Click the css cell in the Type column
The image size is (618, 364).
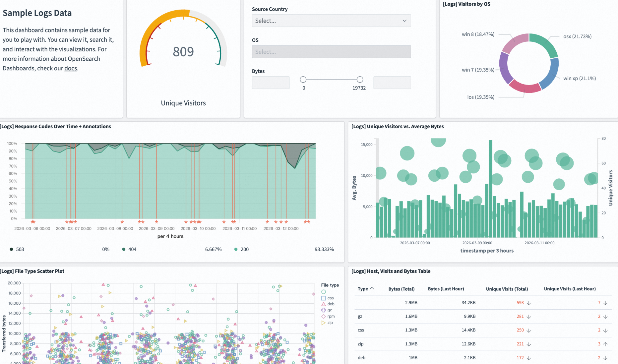(361, 330)
